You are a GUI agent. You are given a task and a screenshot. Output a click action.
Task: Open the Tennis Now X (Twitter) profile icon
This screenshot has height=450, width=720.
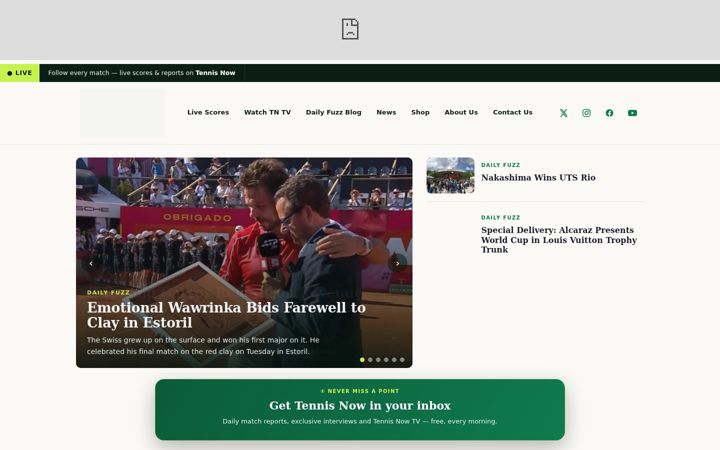pos(563,113)
